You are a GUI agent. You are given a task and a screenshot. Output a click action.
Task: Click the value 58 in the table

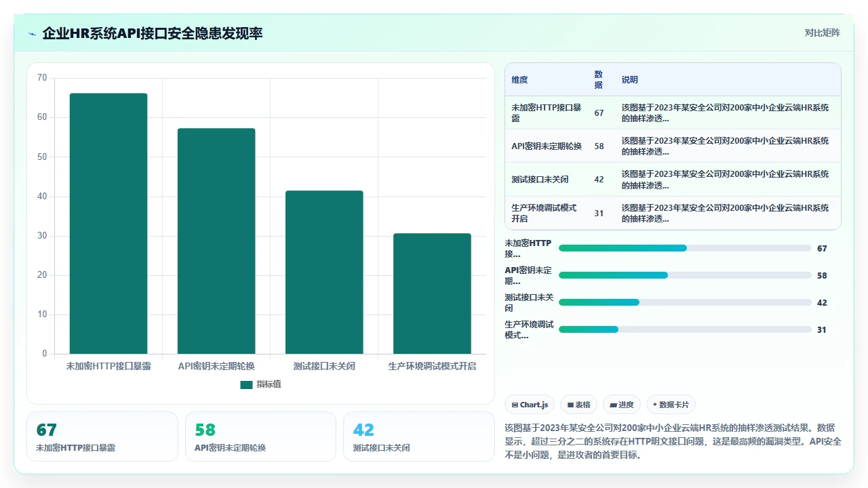[599, 146]
